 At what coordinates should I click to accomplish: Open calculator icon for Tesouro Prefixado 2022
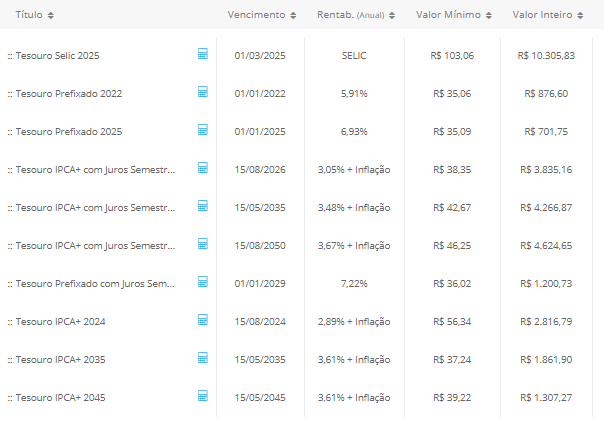[x=202, y=92]
